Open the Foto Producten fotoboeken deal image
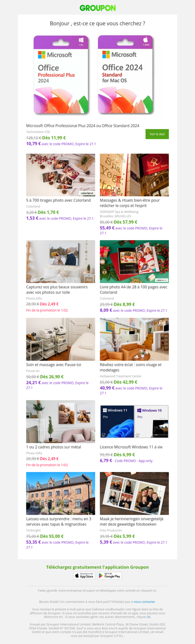This screenshot has height=644, width=195. tap(134, 493)
